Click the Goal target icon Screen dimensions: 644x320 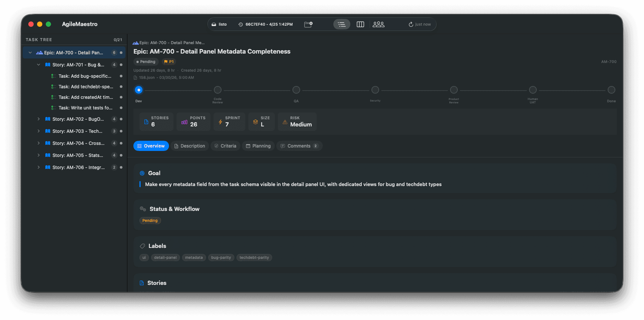click(x=142, y=173)
